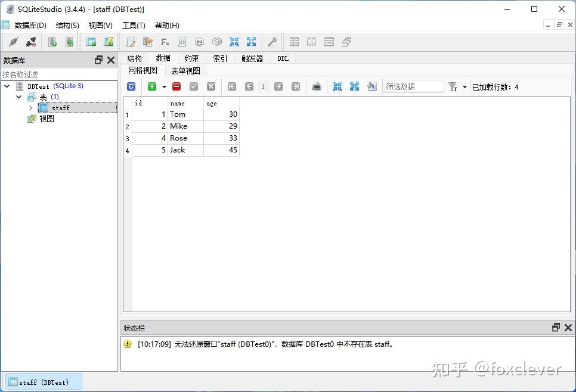Click the inward blue arrows icon in main toolbar
Viewport: 576px width, 392px height.
pos(234,42)
